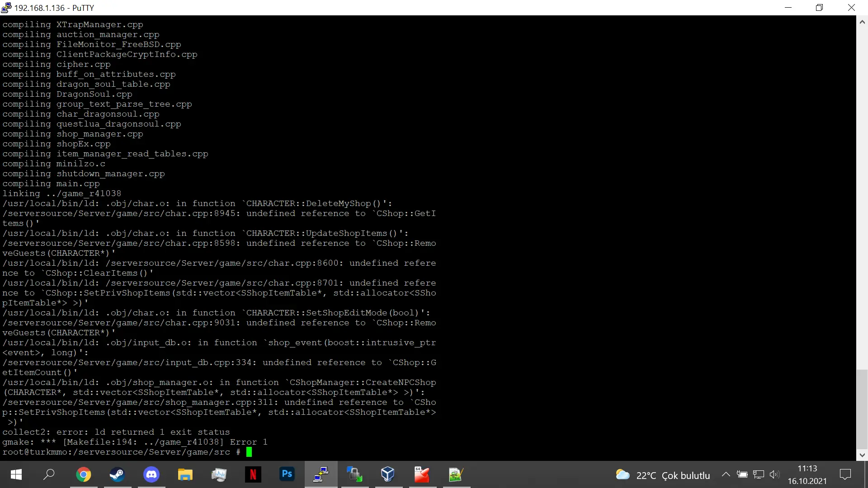Open VirtualBox from the taskbar
Viewport: 868px width, 488px height.
(388, 474)
